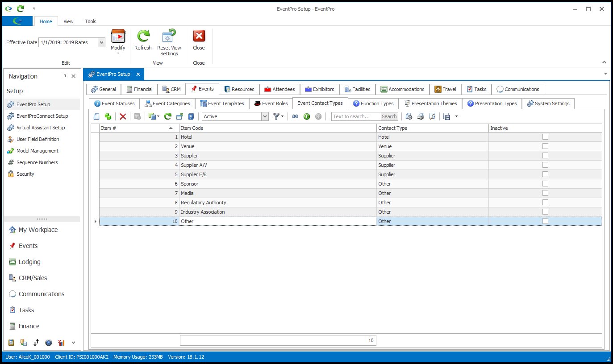
Task: Pin the Navigation panel
Action: [x=65, y=76]
